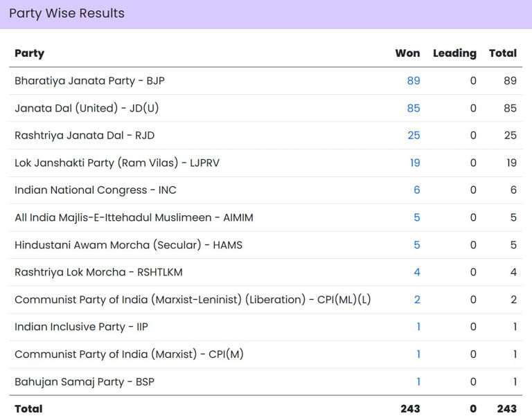Open Bahujan Samaj Party won count link

tap(418, 381)
